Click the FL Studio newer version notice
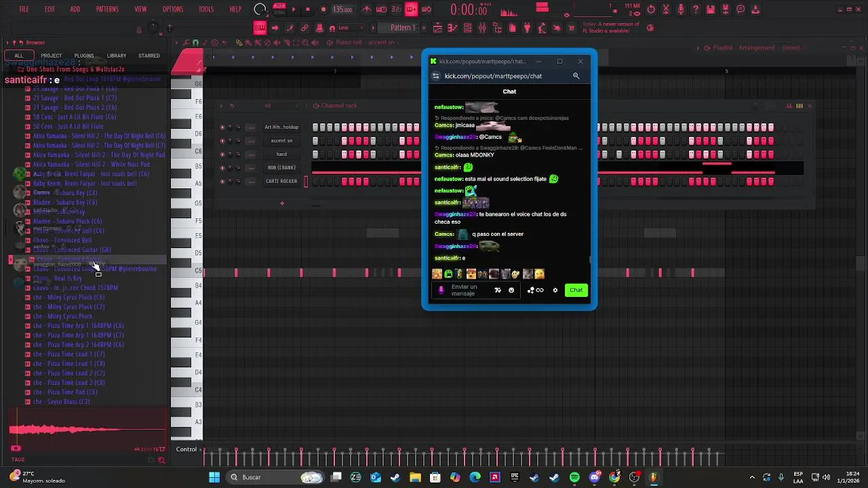 [611, 27]
